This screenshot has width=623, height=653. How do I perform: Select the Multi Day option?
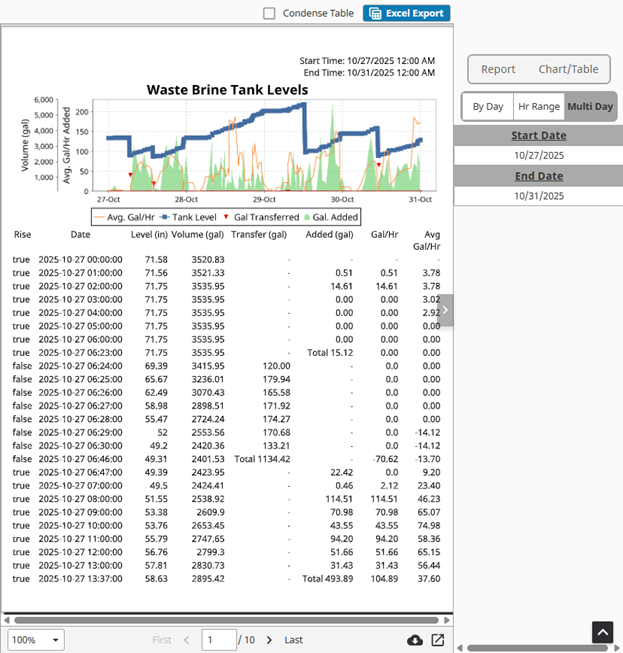pyautogui.click(x=590, y=106)
